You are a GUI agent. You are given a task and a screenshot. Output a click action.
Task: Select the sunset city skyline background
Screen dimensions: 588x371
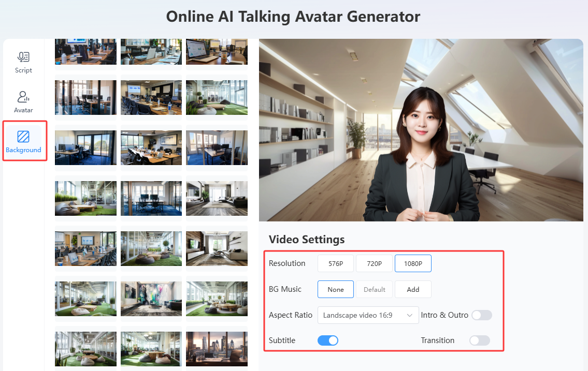coord(217,349)
